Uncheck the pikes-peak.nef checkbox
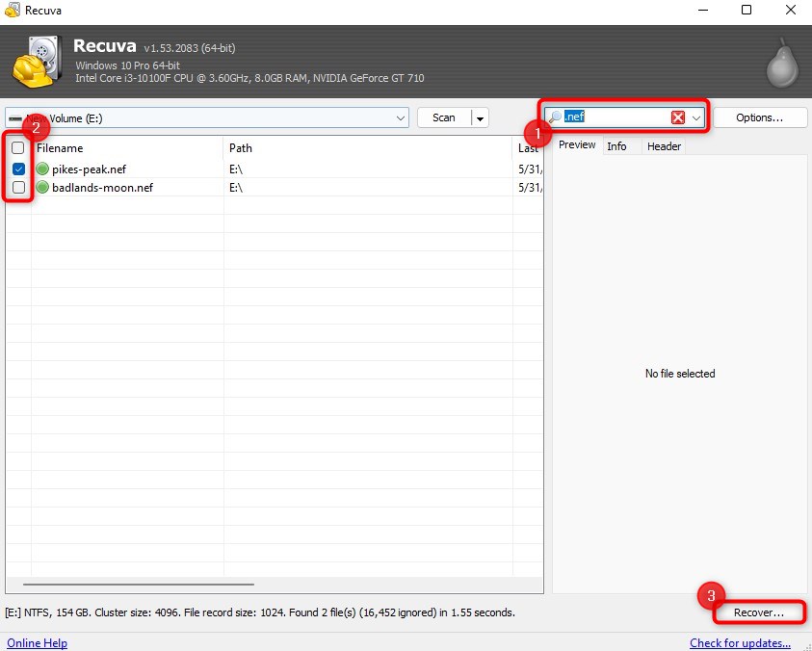This screenshot has width=812, height=651. click(18, 169)
